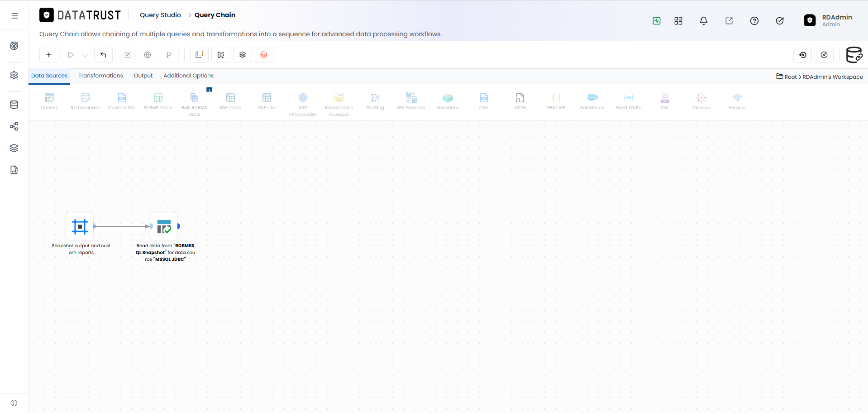Viewport: 868px width, 413px height.
Task: Select the XML data source
Action: [x=665, y=101]
